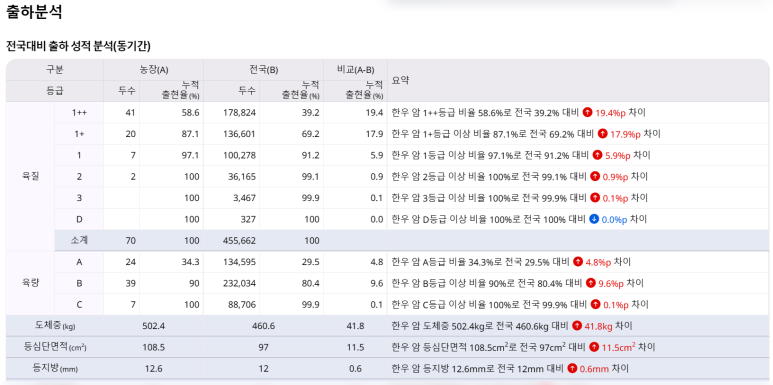773x385 pixels.
Task: Click the 도체중(kg) row label
Action: coord(55,326)
